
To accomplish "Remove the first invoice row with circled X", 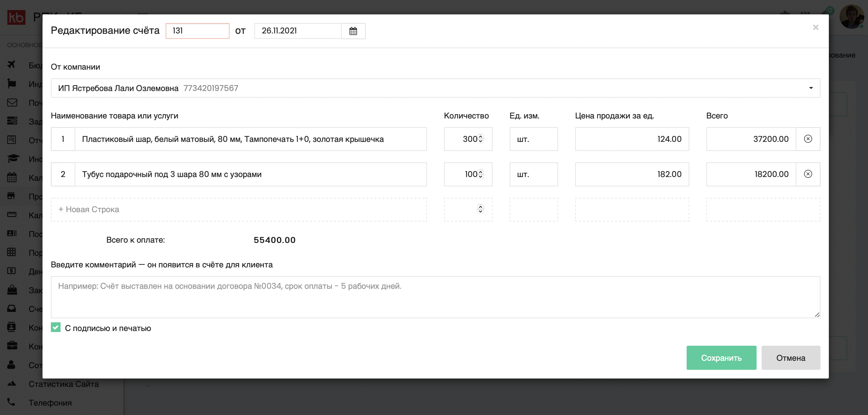I will (808, 139).
